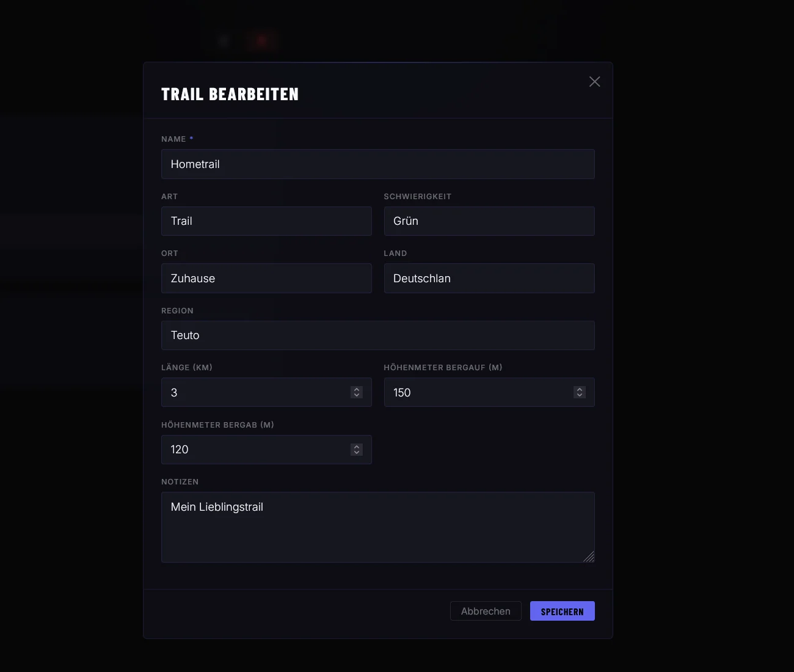
Task: Increment the Höhenmeter bergab value
Action: point(356,447)
